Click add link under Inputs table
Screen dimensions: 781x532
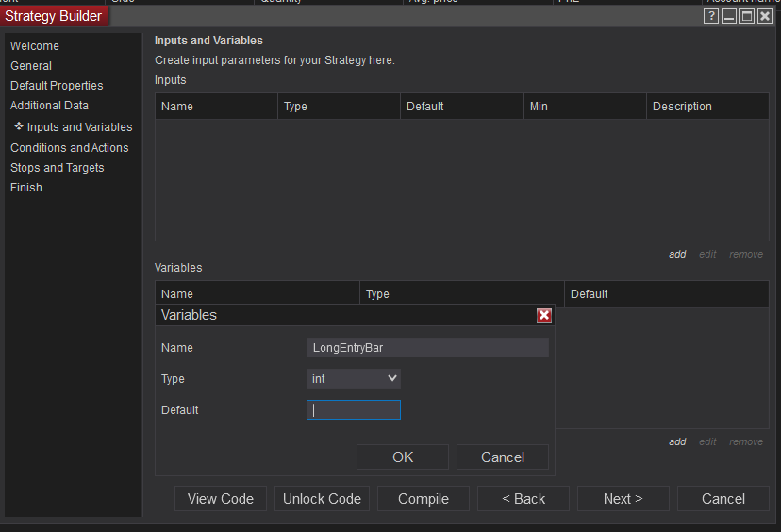tap(677, 255)
